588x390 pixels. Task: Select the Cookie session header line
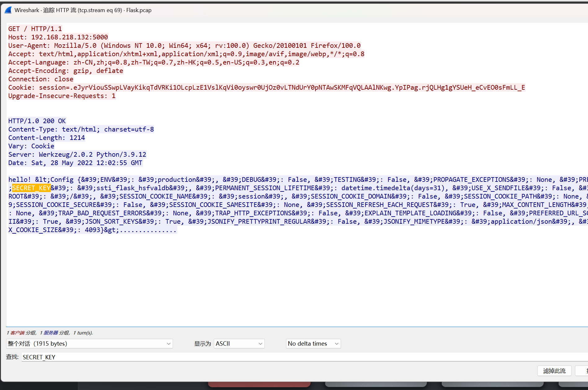click(266, 87)
